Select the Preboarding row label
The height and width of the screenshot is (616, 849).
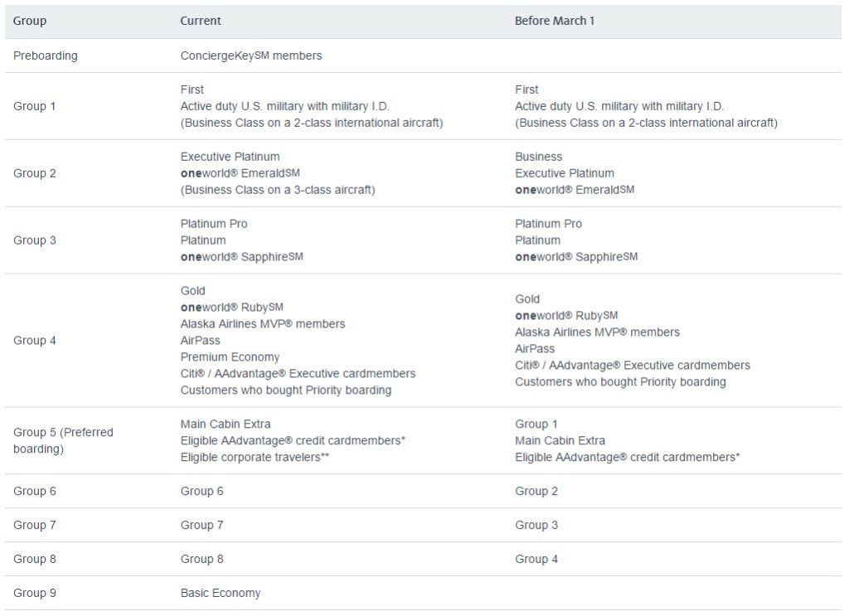46,56
